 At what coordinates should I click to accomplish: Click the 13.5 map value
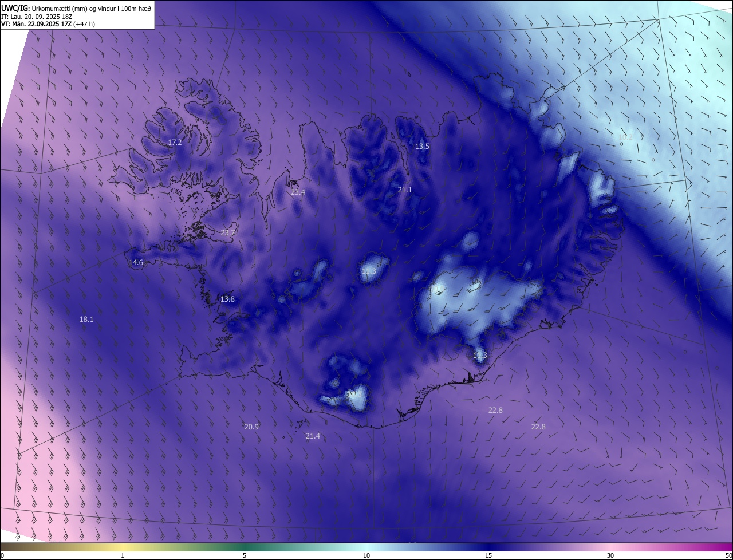(422, 147)
